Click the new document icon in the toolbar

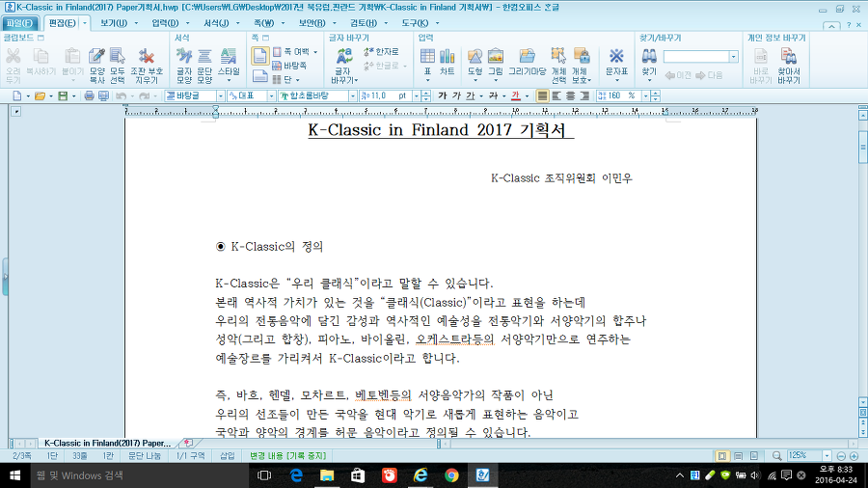click(17, 95)
